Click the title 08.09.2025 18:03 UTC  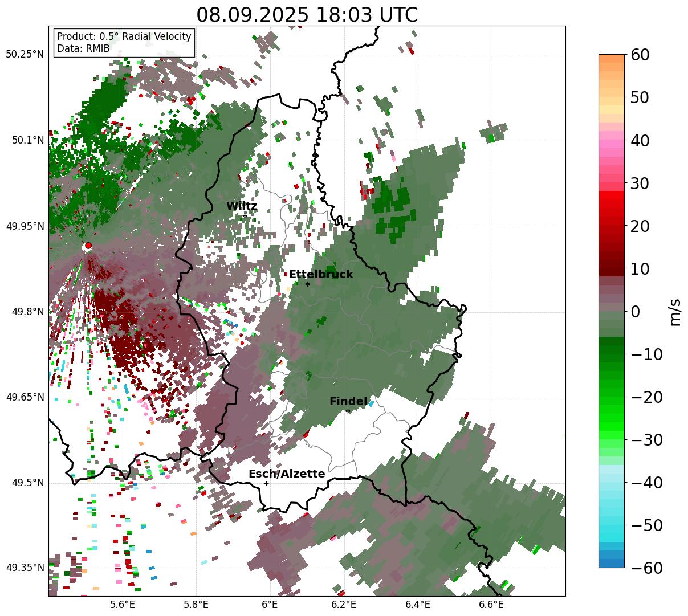pyautogui.click(x=307, y=15)
